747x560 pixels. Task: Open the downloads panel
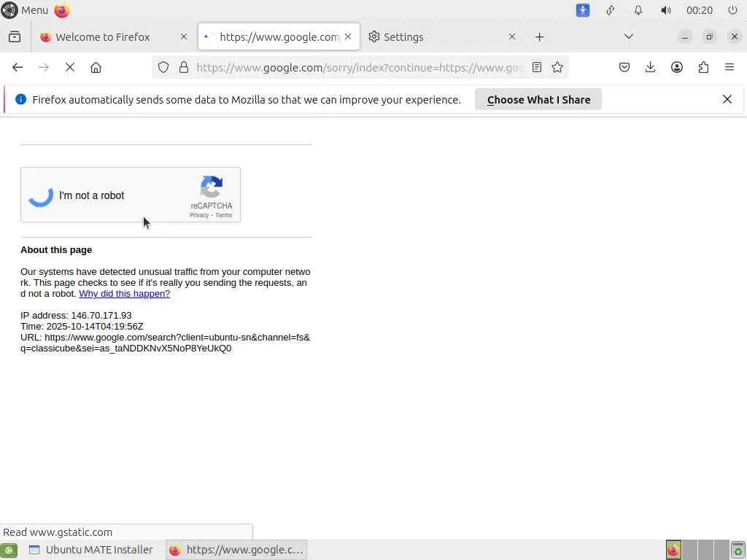coord(650,68)
